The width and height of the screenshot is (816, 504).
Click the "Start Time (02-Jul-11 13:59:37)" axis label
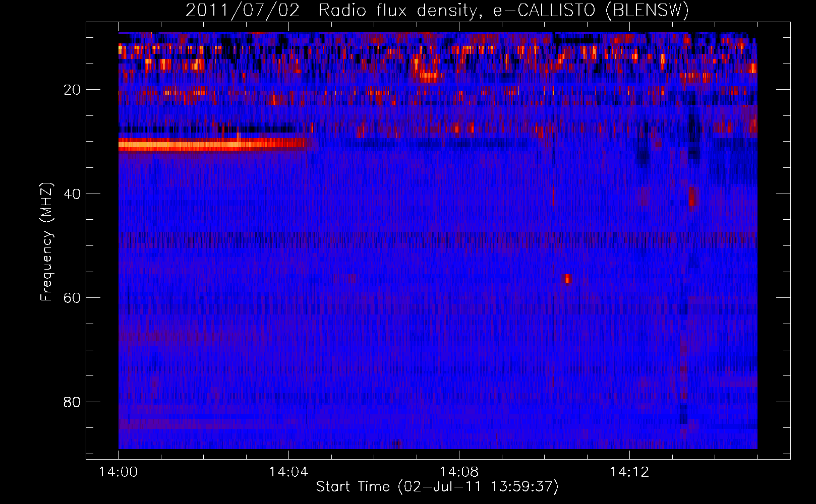(437, 487)
